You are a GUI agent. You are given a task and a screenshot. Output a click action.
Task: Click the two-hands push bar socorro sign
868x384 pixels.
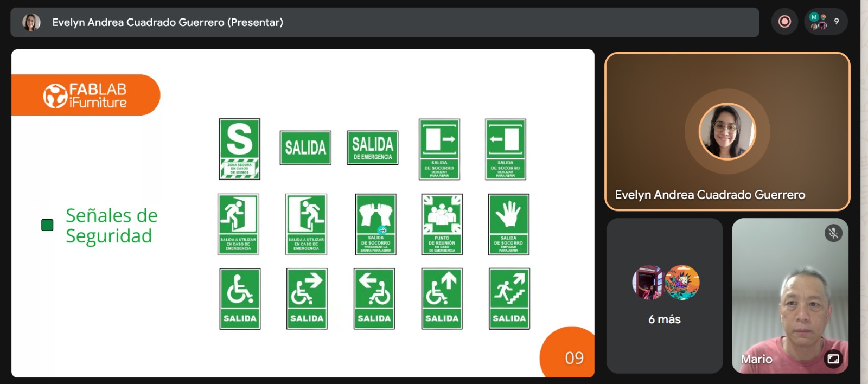(375, 224)
